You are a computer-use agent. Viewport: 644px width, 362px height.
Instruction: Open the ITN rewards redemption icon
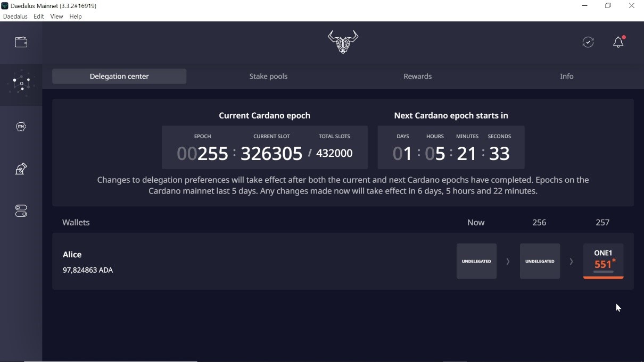coord(21,127)
